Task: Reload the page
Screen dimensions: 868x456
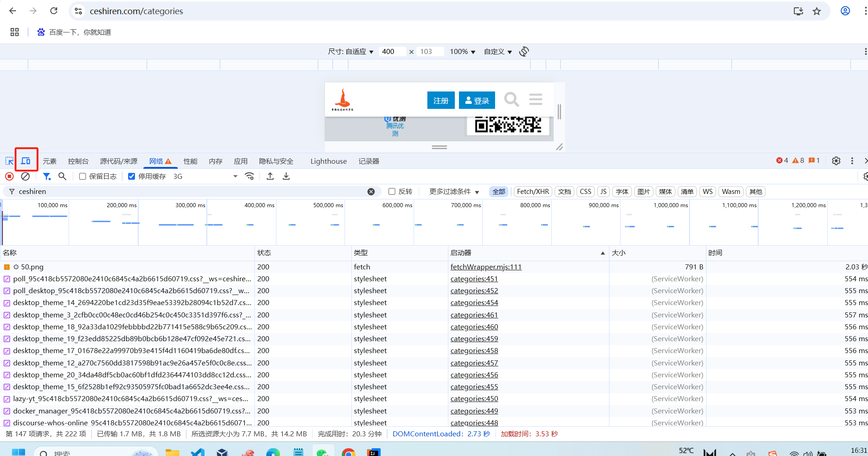Action: tap(54, 11)
